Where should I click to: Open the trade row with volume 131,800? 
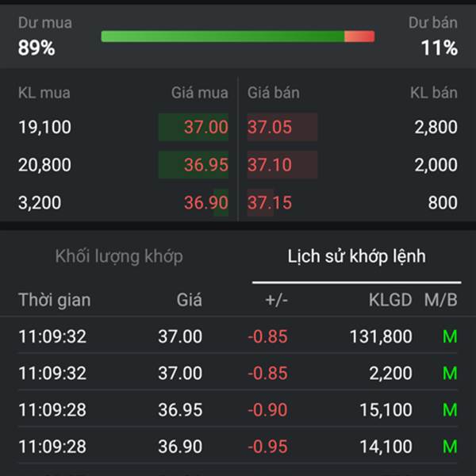238,336
